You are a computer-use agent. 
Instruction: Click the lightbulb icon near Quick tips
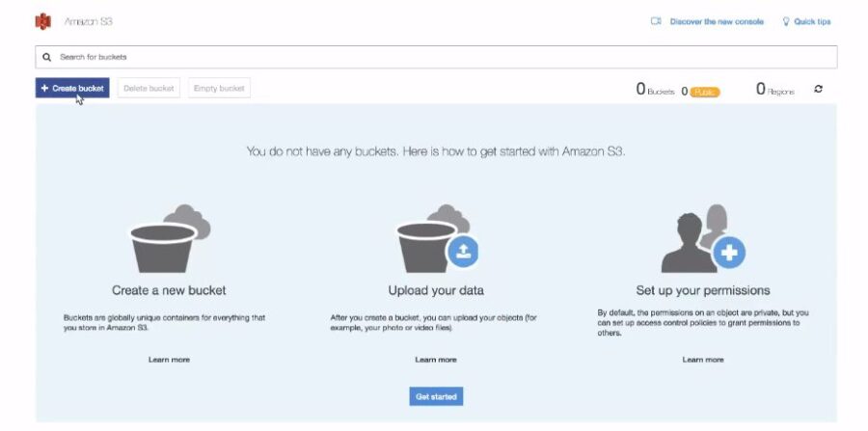pyautogui.click(x=785, y=21)
